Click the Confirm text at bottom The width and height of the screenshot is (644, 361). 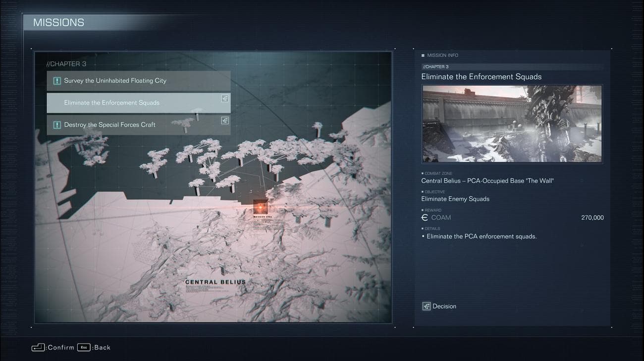(x=61, y=348)
